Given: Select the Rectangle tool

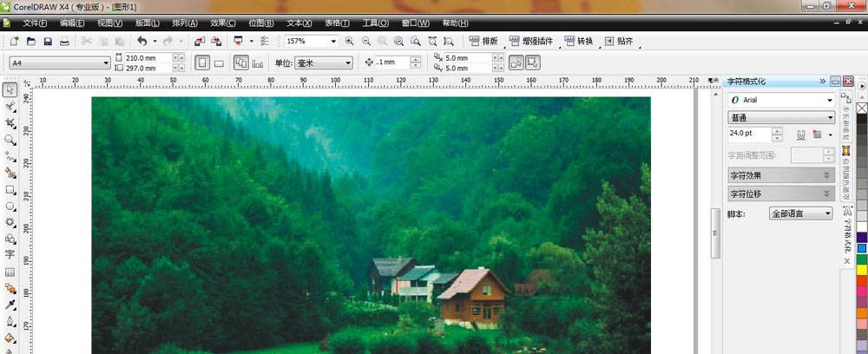Looking at the screenshot, I should (x=10, y=189).
